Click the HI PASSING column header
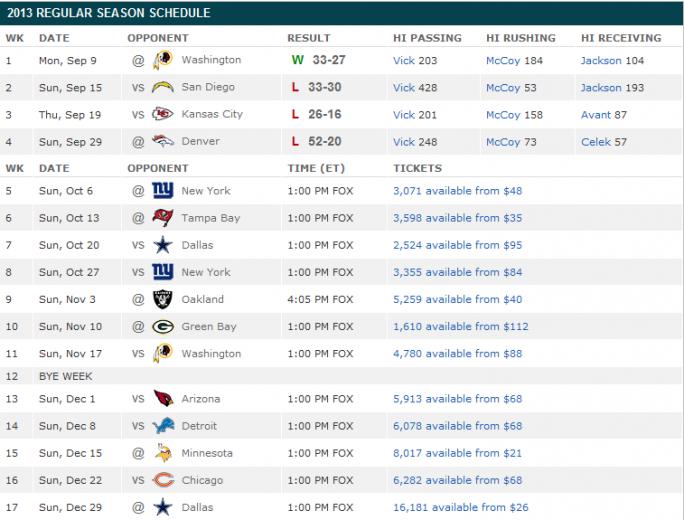Image resolution: width=684 pixels, height=520 pixels. pyautogui.click(x=427, y=38)
